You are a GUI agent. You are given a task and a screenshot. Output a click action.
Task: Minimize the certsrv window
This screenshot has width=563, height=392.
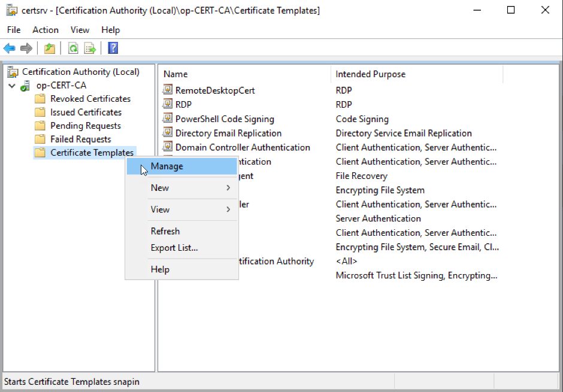tap(477, 10)
